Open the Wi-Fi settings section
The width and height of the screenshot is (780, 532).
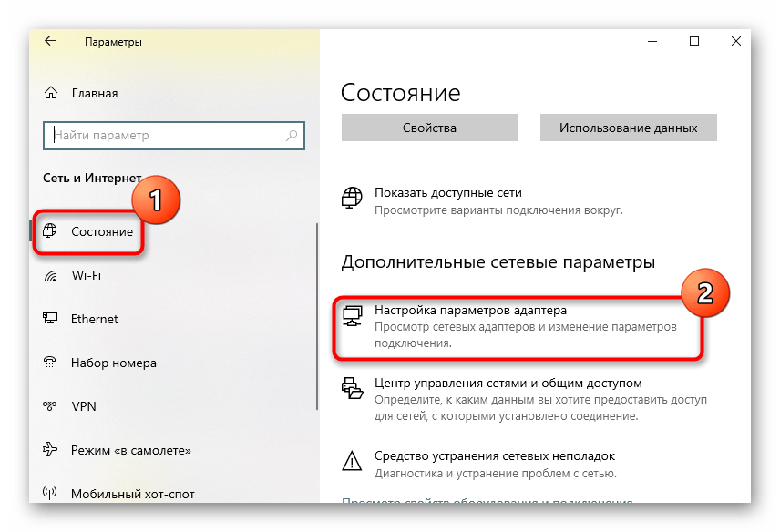[86, 275]
